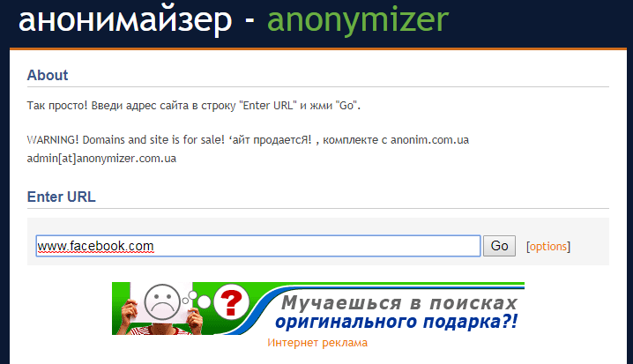Click the small thought bubble circles
Screen dimensions: 633x364
point(197,300)
